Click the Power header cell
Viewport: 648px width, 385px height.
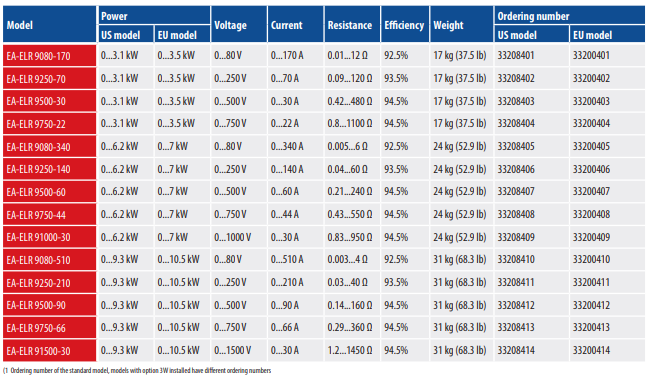point(154,16)
